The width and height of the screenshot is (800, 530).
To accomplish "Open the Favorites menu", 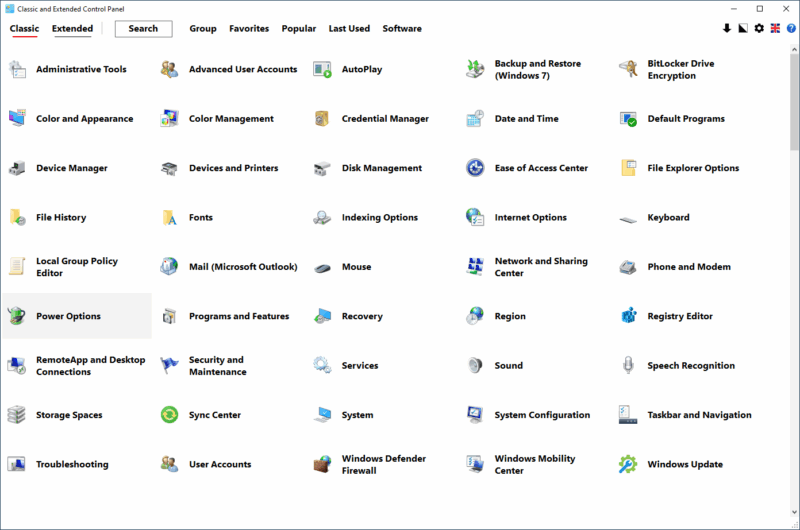I will pos(248,29).
